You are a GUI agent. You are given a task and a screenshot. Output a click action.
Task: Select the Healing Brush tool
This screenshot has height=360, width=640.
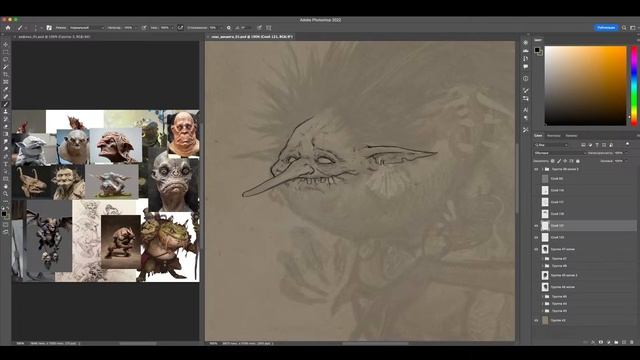click(6, 97)
